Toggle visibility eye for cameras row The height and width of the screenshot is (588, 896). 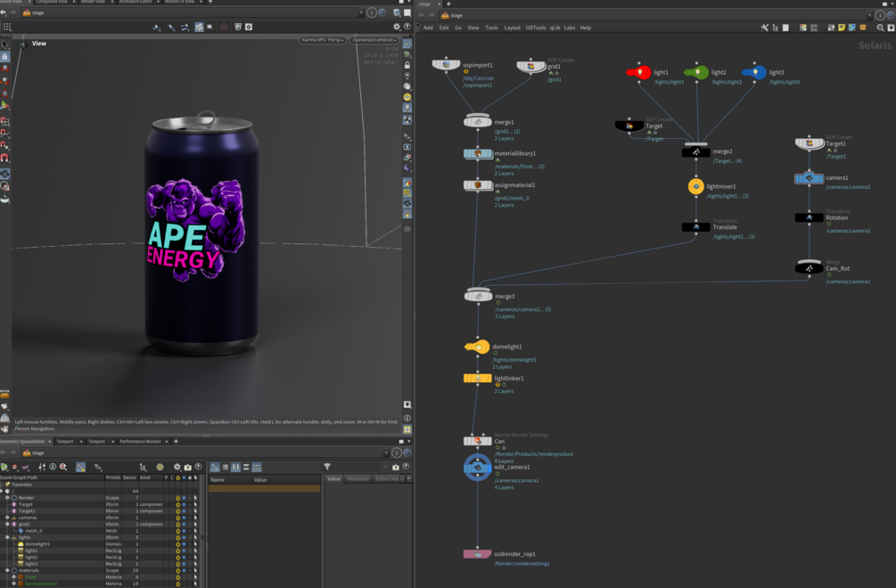pyautogui.click(x=184, y=518)
